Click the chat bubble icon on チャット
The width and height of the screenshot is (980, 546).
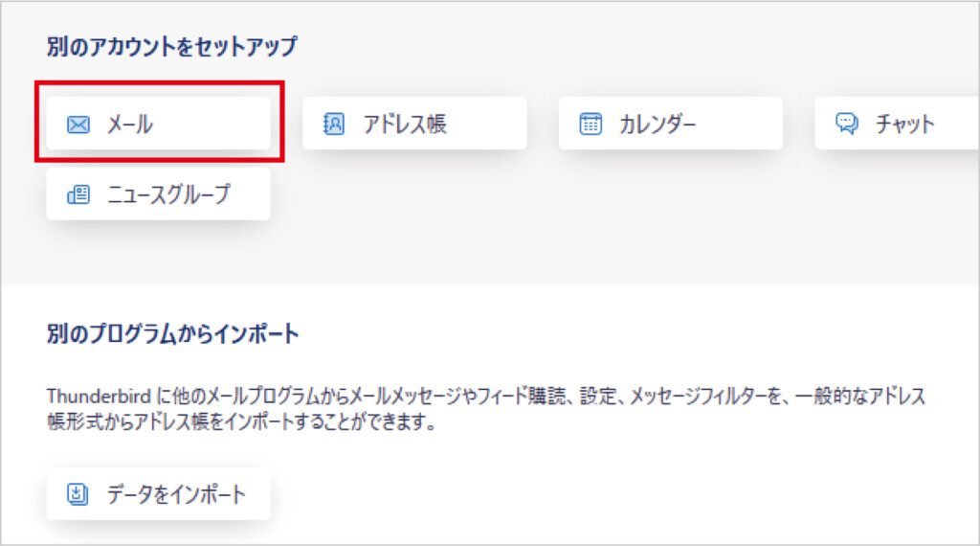coord(847,124)
